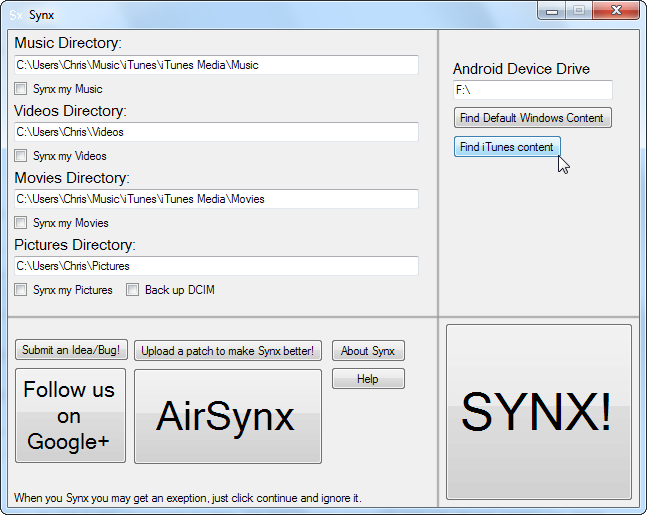The width and height of the screenshot is (647, 515).
Task: Focus the Videos Directory path field
Action: pyautogui.click(x=216, y=132)
